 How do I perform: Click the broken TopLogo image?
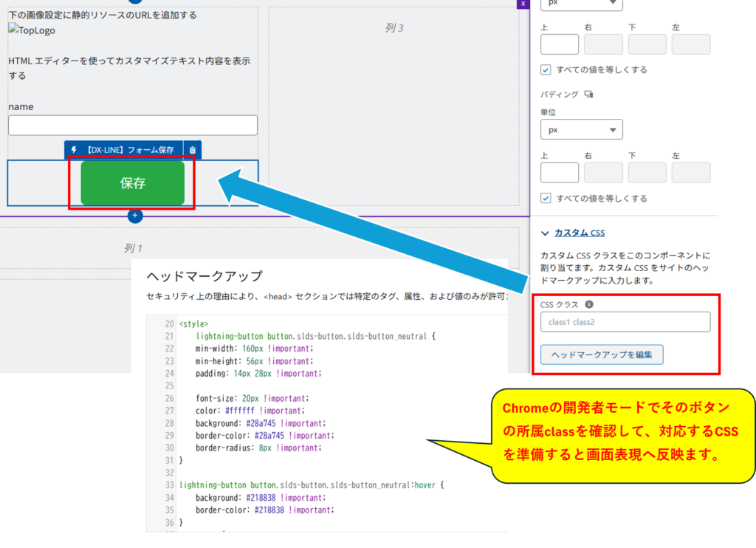pyautogui.click(x=32, y=30)
